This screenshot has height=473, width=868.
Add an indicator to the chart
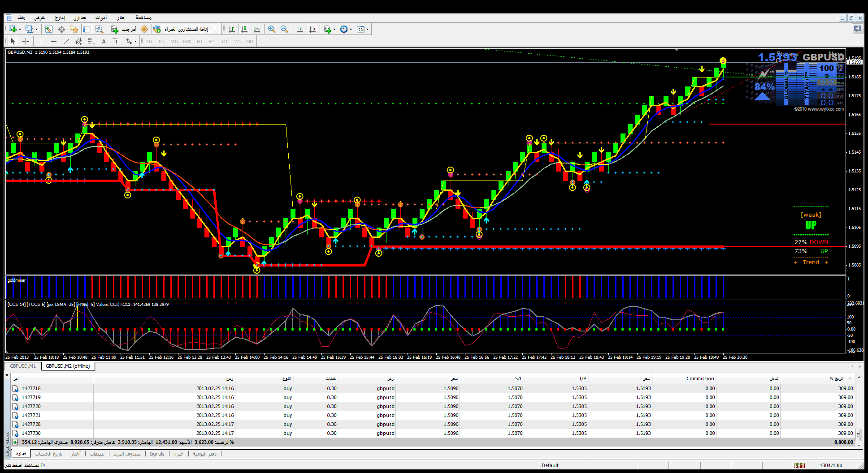pos(328,29)
